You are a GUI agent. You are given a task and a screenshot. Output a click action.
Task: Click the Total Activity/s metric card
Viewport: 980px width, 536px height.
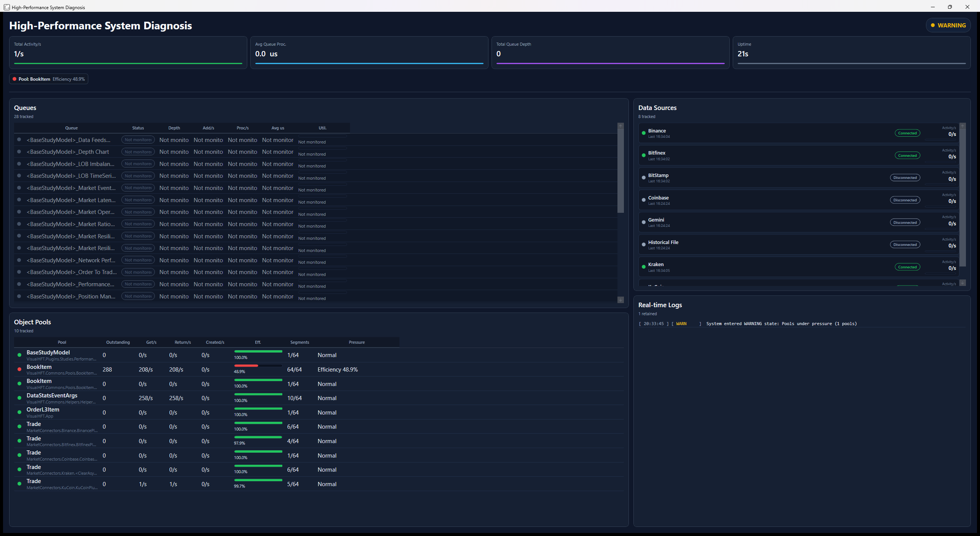point(128,53)
